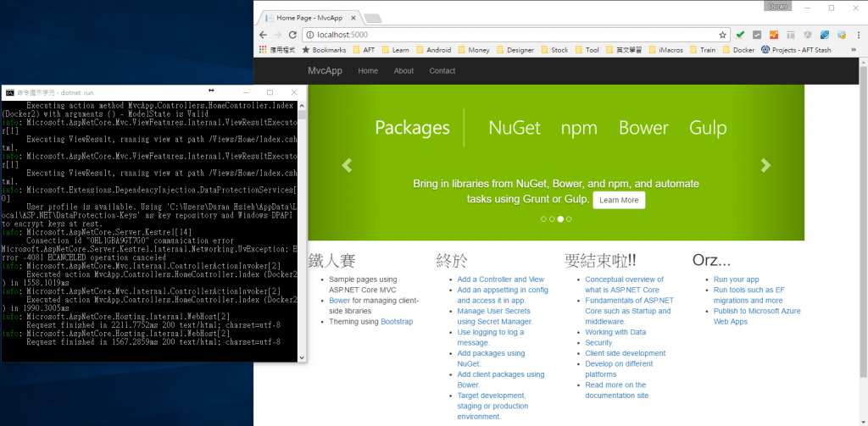Open the Learn bookmark folder

395,50
